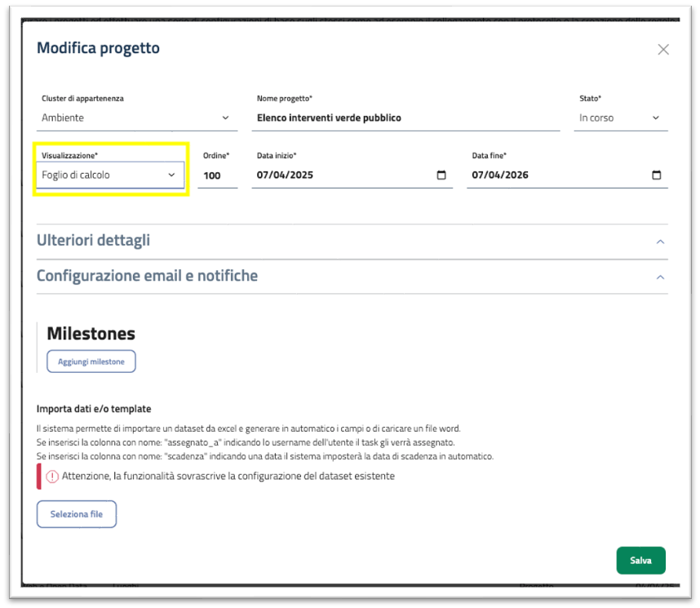Click the Ordine field showing 100

pos(215,175)
